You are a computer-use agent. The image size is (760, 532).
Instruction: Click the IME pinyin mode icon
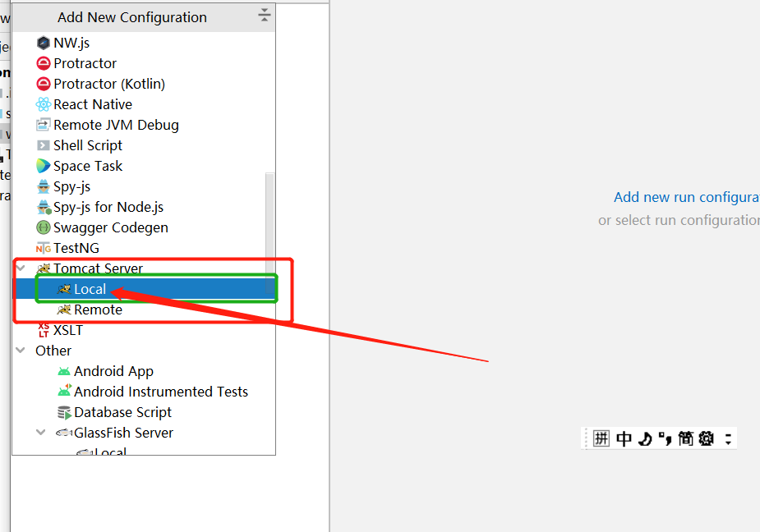[601, 438]
